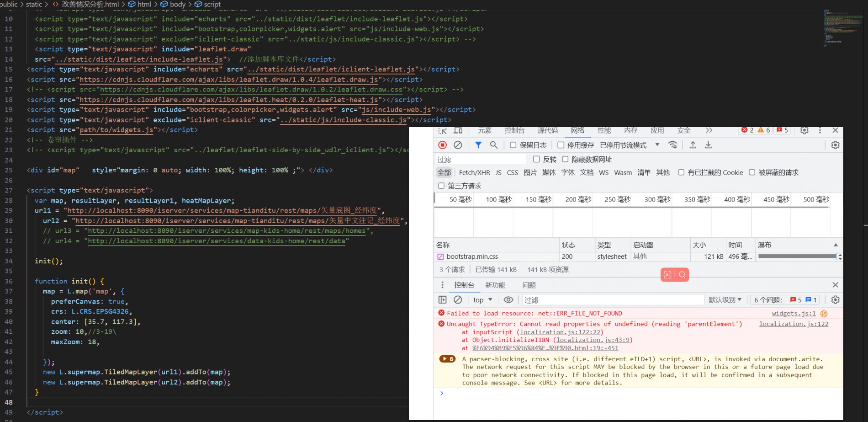
Task: Open network panel settings gear
Action: tap(835, 145)
